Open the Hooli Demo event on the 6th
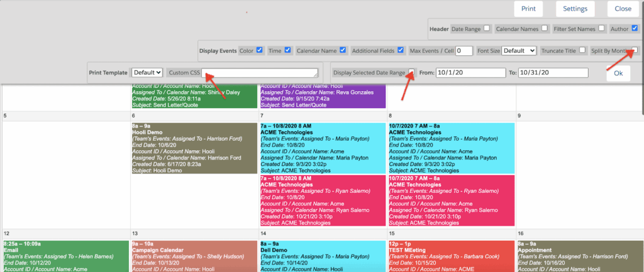Screen dimensions: 644x272 pyautogui.click(x=194, y=148)
